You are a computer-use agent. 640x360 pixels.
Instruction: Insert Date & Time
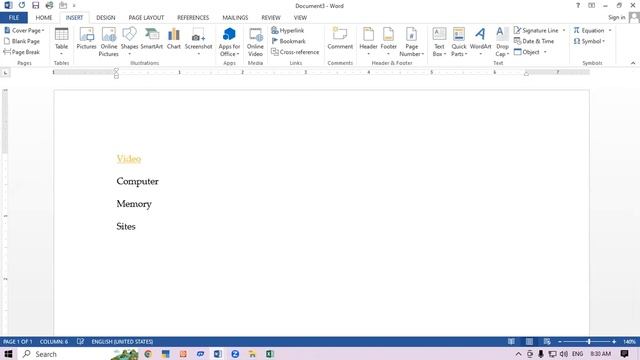(x=534, y=41)
